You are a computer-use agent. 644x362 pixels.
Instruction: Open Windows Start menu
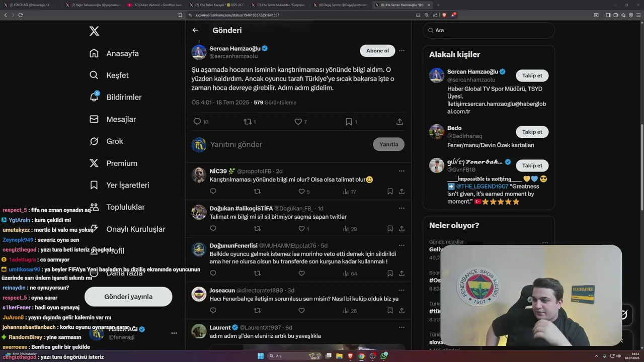pyautogui.click(x=261, y=356)
